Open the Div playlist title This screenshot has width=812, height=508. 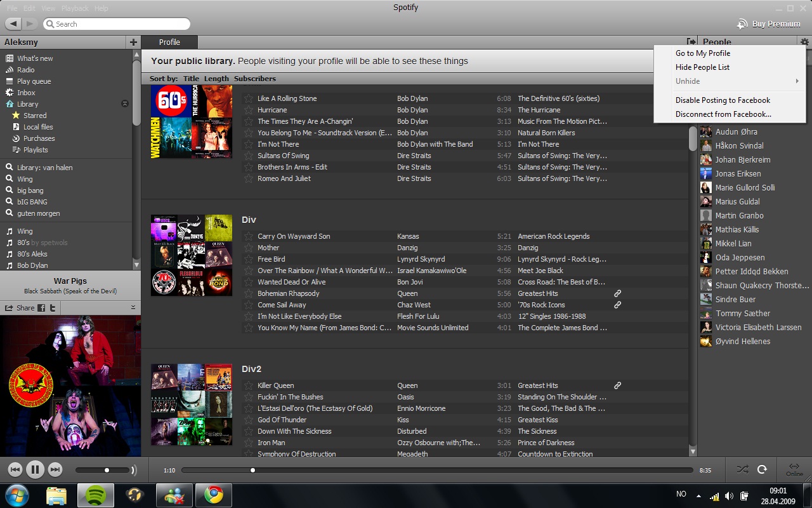click(249, 220)
